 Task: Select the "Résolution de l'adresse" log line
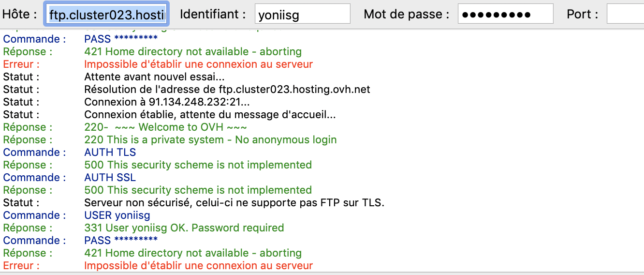point(227,90)
